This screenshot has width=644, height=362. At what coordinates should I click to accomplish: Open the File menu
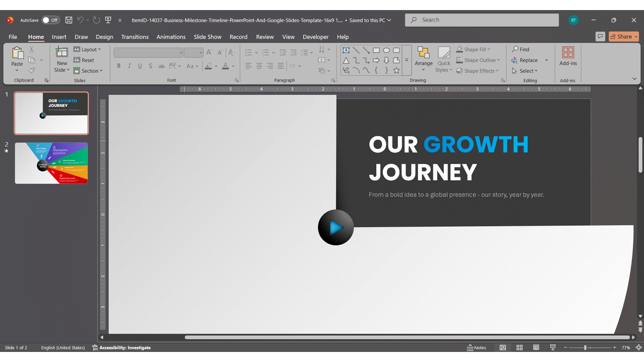(13, 37)
